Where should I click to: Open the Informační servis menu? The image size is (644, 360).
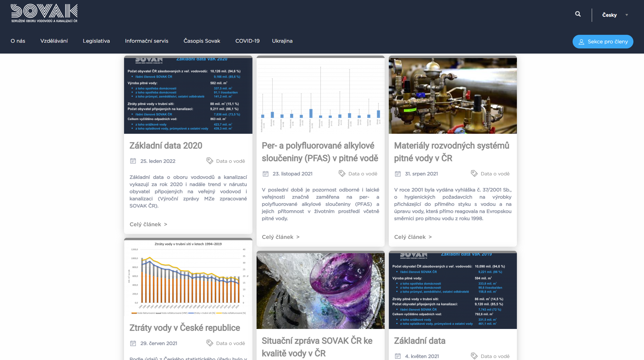pyautogui.click(x=147, y=41)
